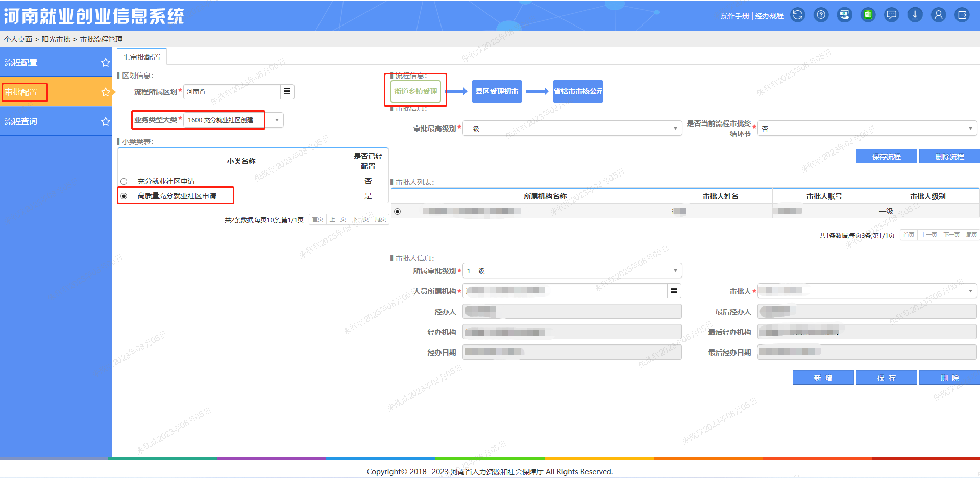Image resolution: width=980 pixels, height=478 pixels.
Task: Select the radio button in 审批人列表 row
Action: click(398, 211)
